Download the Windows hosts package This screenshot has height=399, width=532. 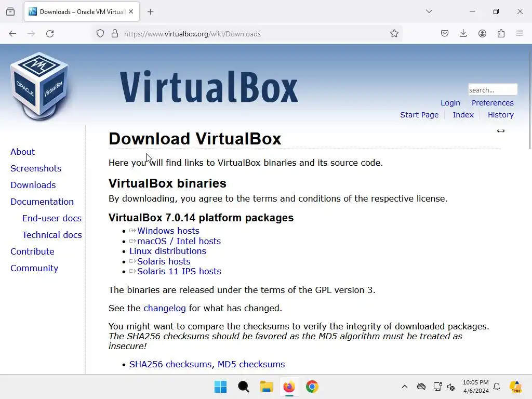(x=168, y=231)
